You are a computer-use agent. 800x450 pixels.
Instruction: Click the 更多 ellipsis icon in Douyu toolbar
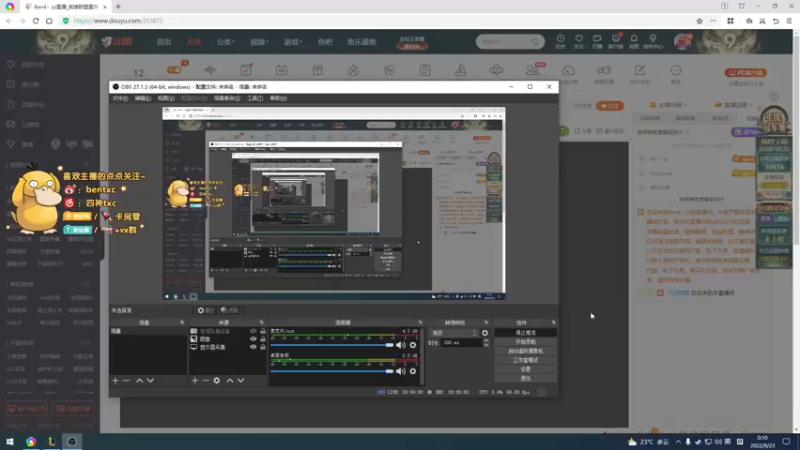676,70
